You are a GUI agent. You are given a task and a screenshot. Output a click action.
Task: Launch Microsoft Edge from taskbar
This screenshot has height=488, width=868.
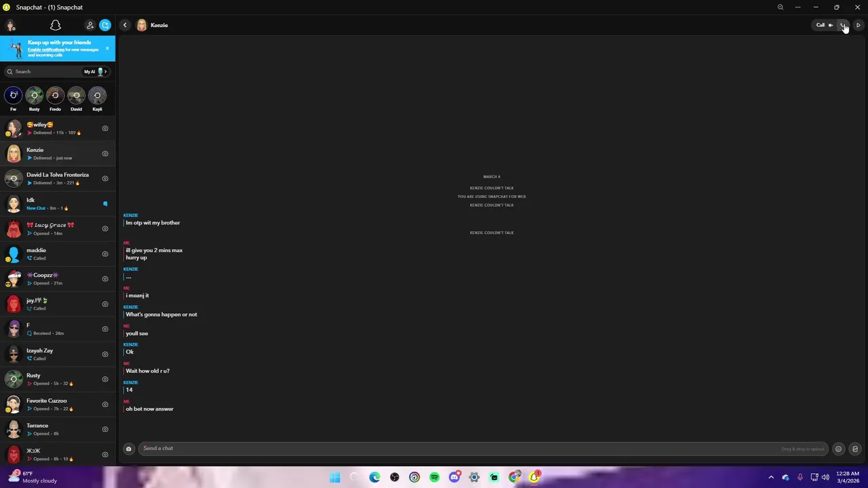pos(374,477)
